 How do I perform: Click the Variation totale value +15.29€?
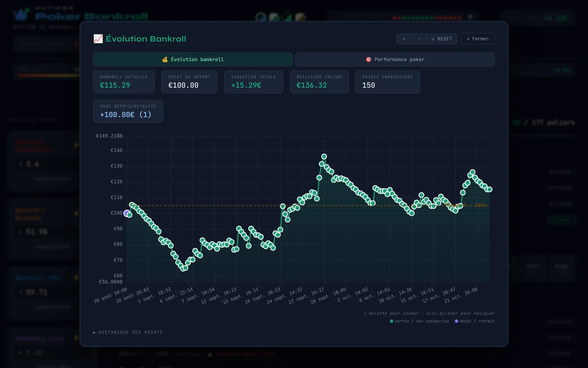[x=246, y=85]
